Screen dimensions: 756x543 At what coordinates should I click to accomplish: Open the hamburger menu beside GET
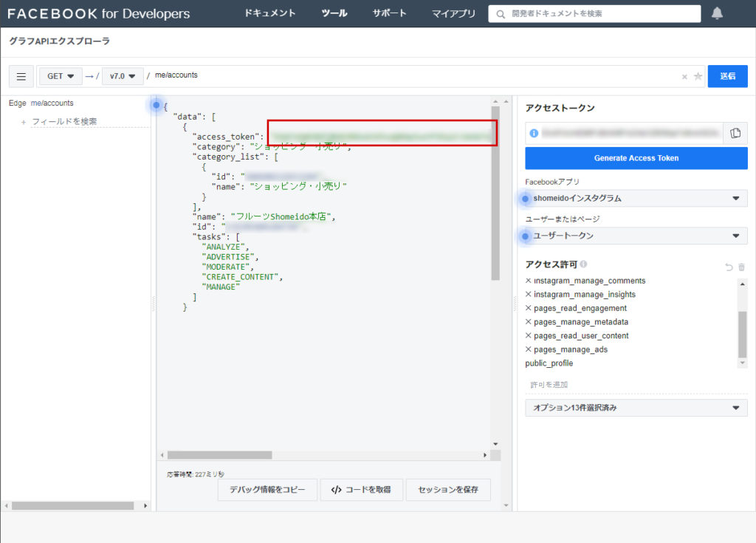coord(21,76)
